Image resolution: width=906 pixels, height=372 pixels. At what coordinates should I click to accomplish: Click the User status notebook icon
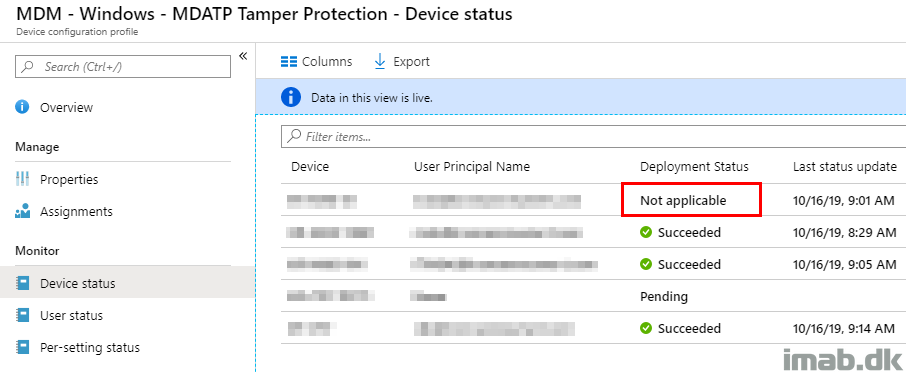23,316
